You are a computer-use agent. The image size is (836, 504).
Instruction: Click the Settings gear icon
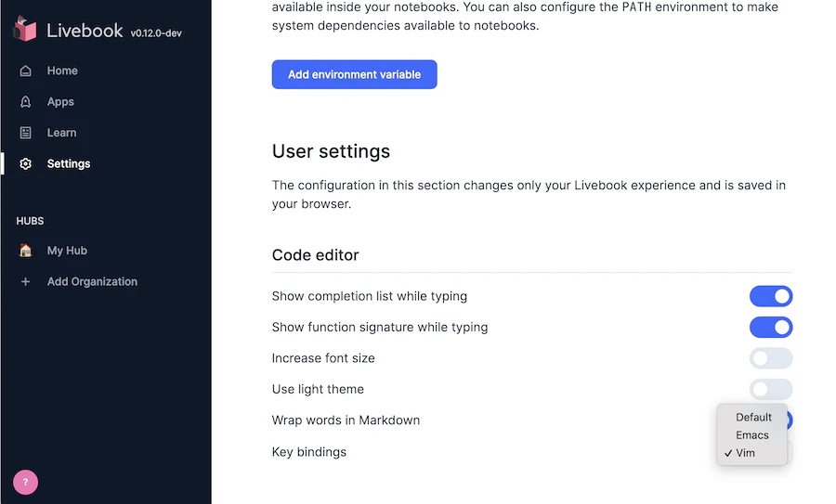(x=26, y=163)
